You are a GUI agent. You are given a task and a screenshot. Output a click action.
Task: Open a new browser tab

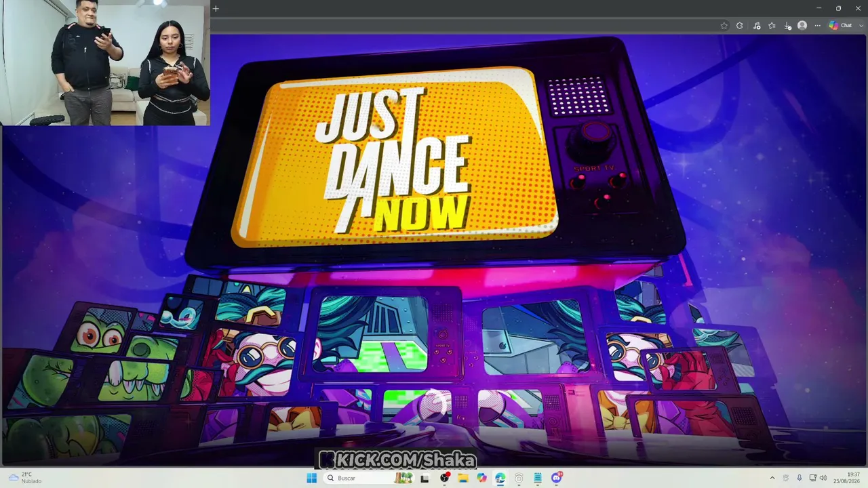pyautogui.click(x=216, y=9)
